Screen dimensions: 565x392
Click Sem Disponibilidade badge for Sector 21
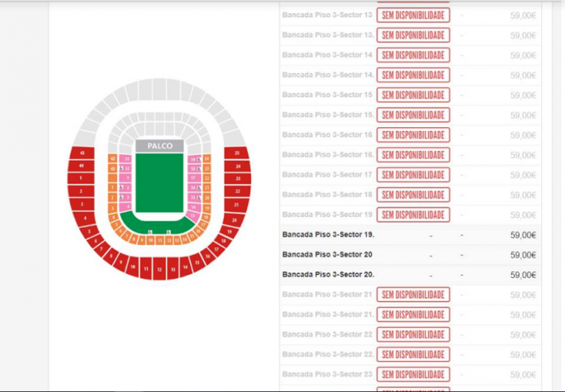coord(413,295)
